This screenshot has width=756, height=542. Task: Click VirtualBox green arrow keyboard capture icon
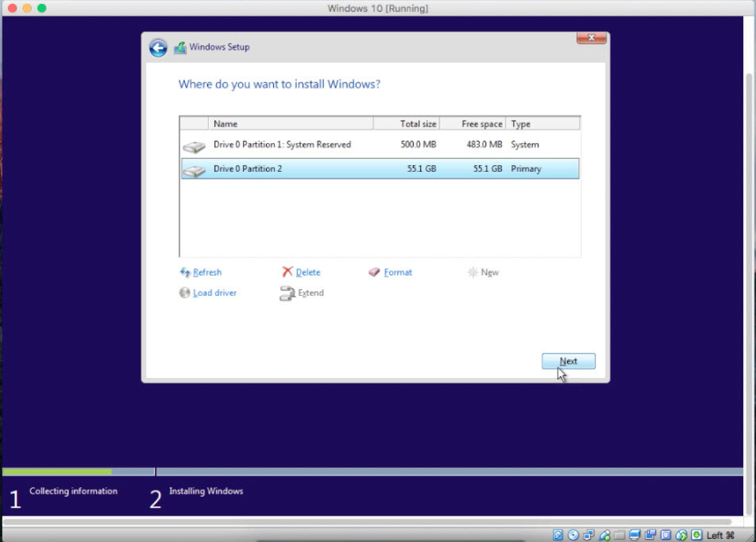(x=696, y=535)
